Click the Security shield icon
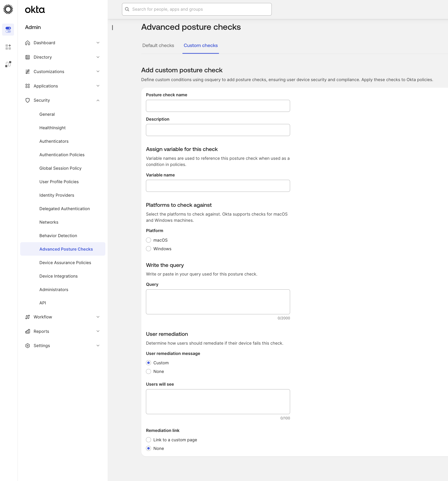Screen dimensions: 448x481 tap(28, 100)
